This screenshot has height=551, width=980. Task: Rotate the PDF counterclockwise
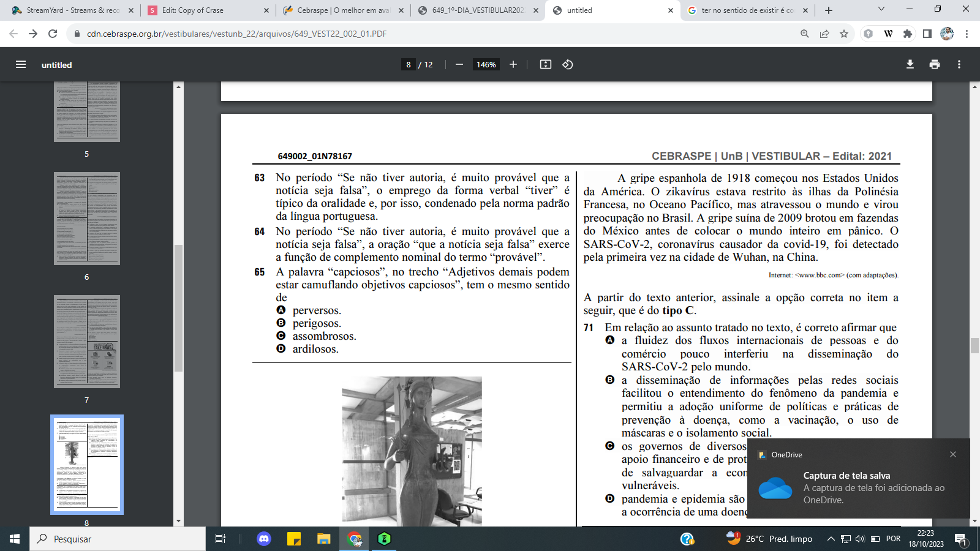tap(568, 64)
